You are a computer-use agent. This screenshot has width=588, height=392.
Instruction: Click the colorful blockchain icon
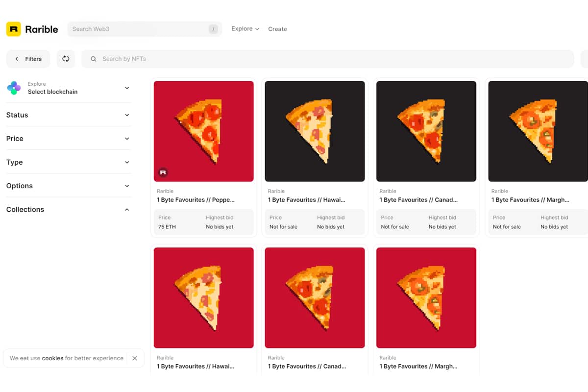coord(14,88)
